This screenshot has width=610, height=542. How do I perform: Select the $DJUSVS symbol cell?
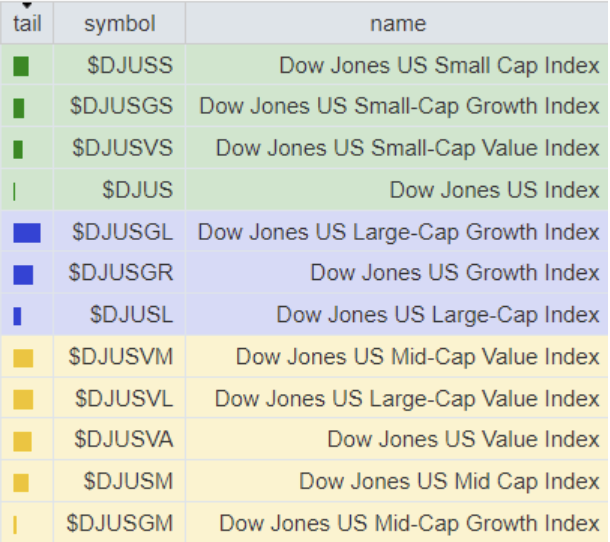122,149
